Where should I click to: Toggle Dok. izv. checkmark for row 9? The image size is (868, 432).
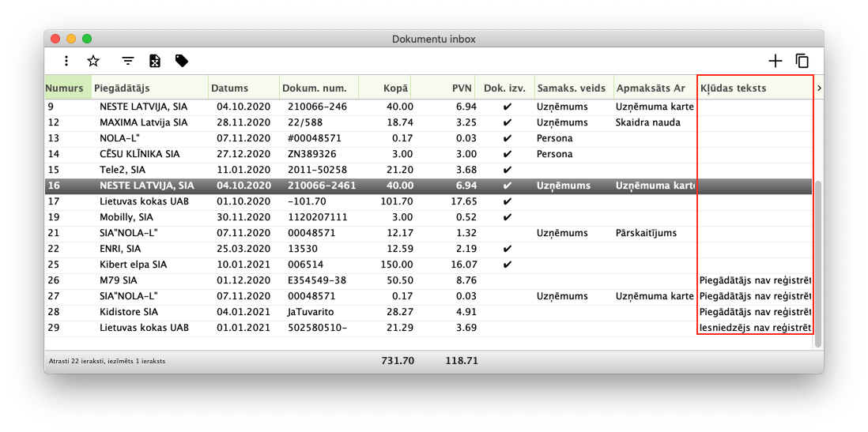click(507, 106)
